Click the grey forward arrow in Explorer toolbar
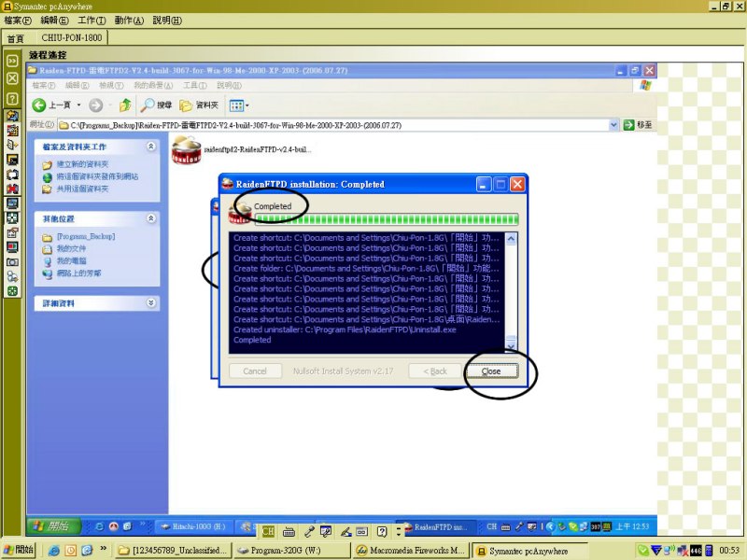747x560 pixels. pos(96,105)
